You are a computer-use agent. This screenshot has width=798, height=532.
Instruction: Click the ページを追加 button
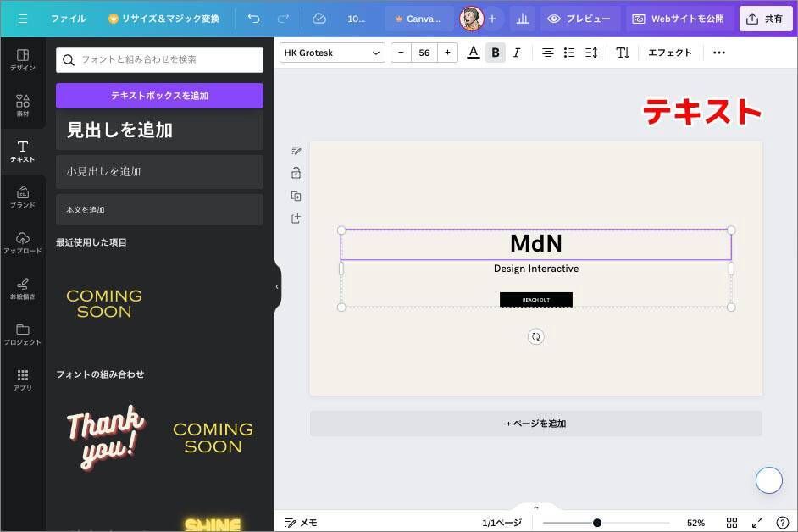click(535, 424)
